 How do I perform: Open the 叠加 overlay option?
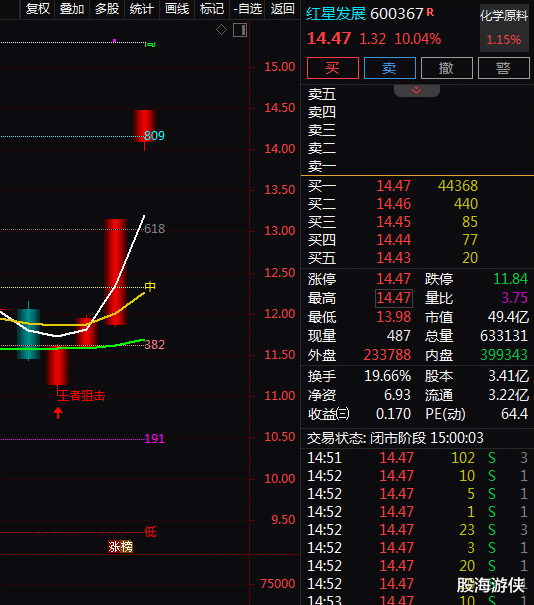72,8
